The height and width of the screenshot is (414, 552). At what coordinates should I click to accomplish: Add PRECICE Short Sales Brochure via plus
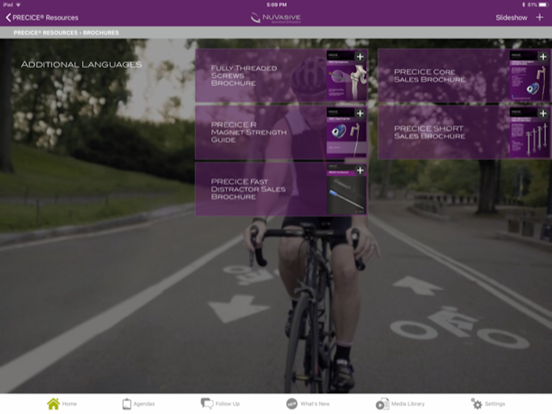[x=543, y=113]
